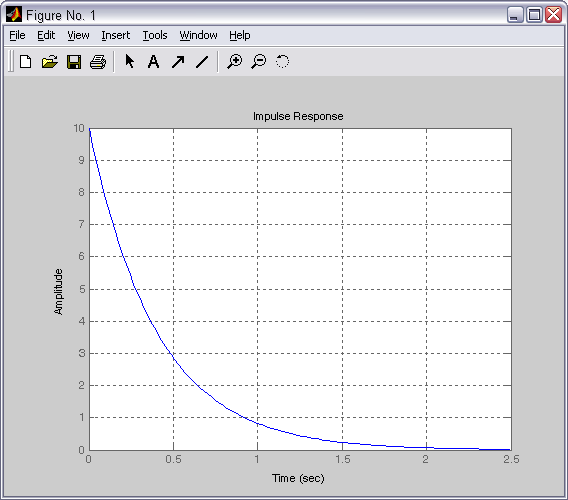Click the New Figure toolbar icon
568x500 pixels.
[x=25, y=62]
